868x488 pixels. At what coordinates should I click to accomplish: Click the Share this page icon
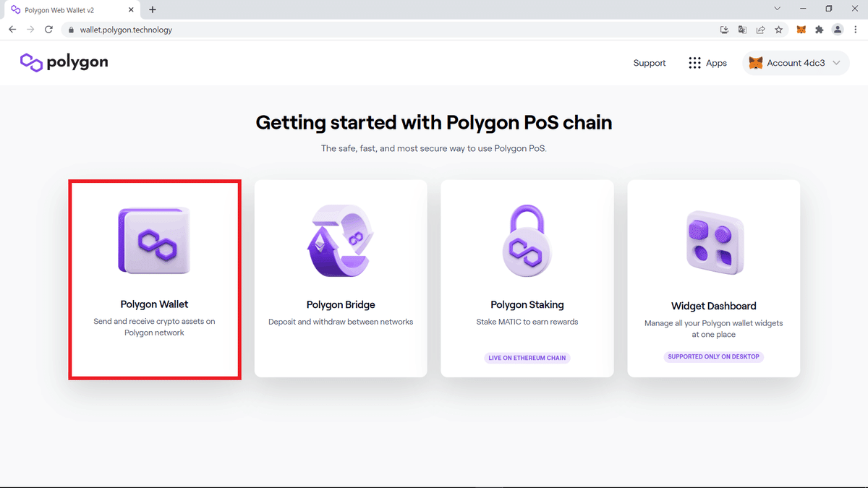[x=761, y=30]
